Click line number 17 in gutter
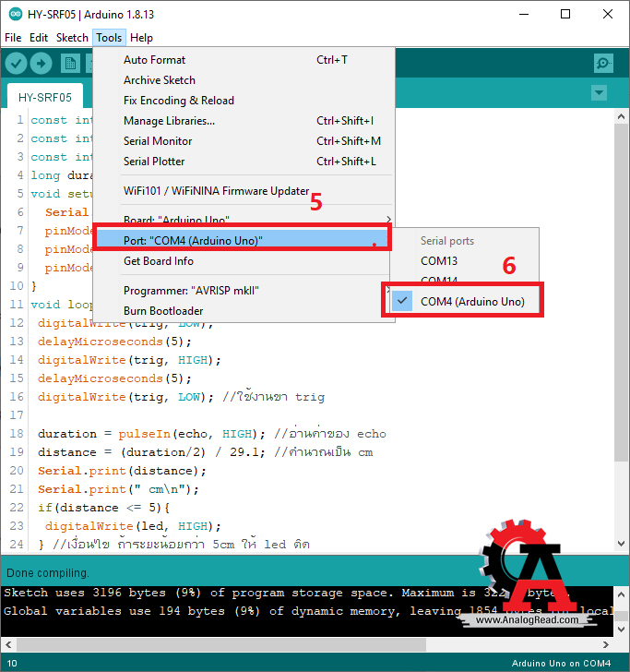630x672 pixels. [17, 414]
